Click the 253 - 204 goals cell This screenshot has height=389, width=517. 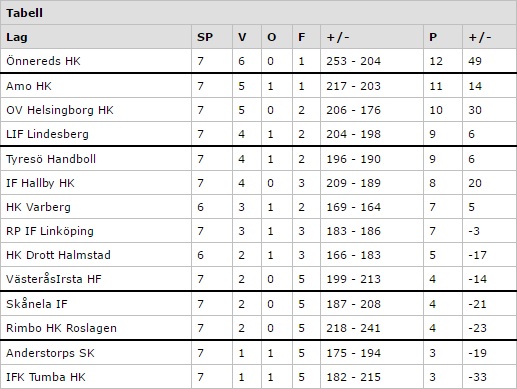click(353, 61)
